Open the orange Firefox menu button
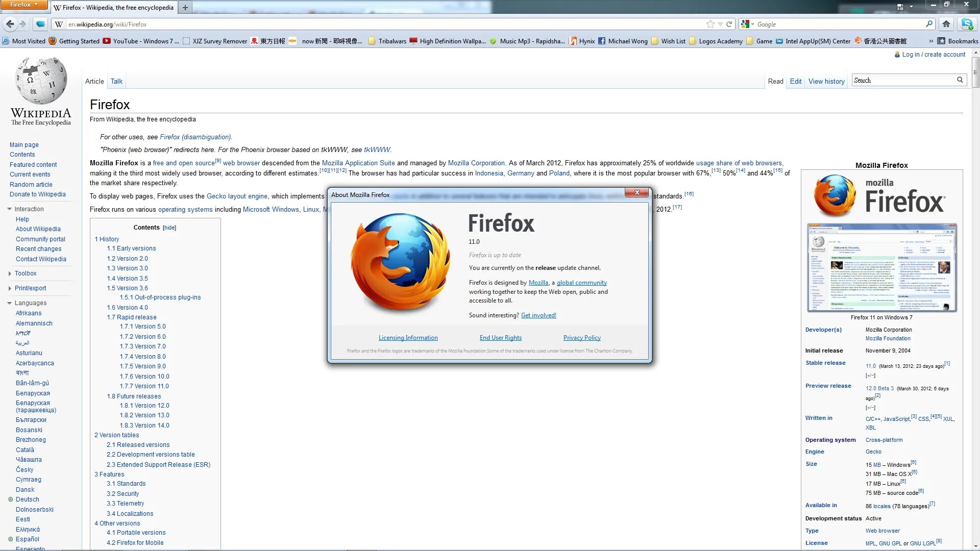 [x=23, y=5]
